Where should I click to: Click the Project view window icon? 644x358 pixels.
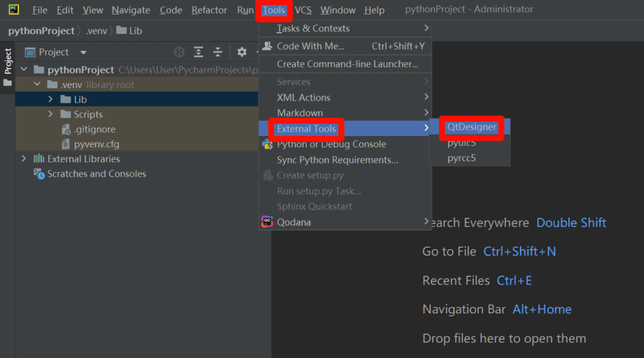click(x=30, y=52)
